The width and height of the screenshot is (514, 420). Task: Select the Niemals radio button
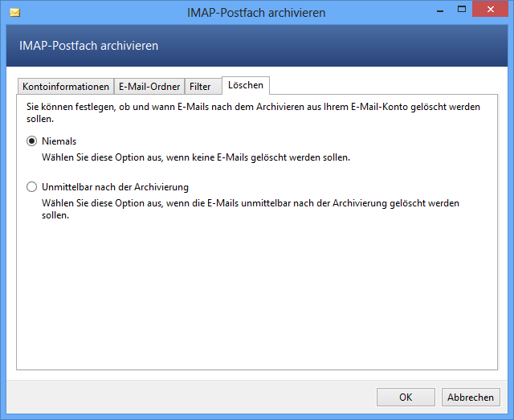click(32, 141)
